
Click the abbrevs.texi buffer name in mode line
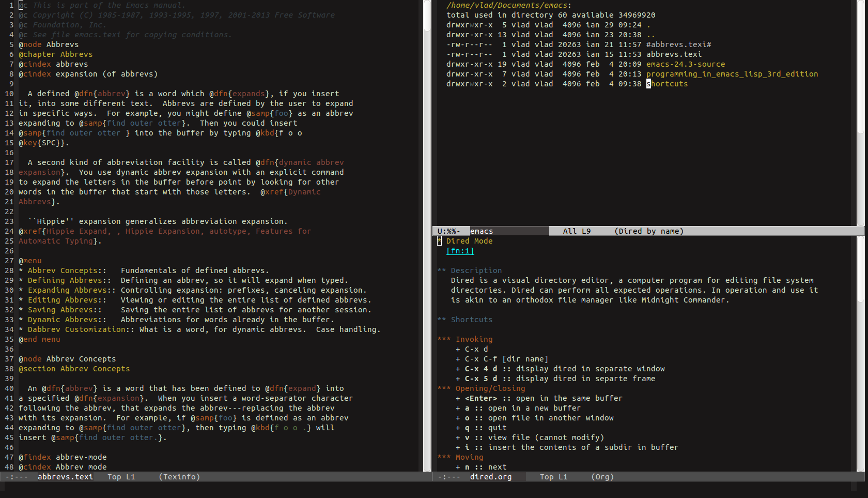(65, 477)
